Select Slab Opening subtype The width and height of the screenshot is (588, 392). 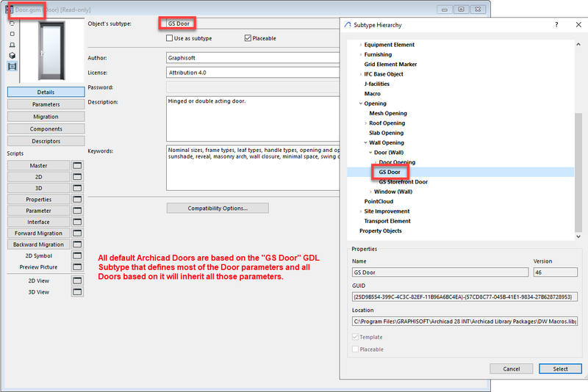click(387, 133)
